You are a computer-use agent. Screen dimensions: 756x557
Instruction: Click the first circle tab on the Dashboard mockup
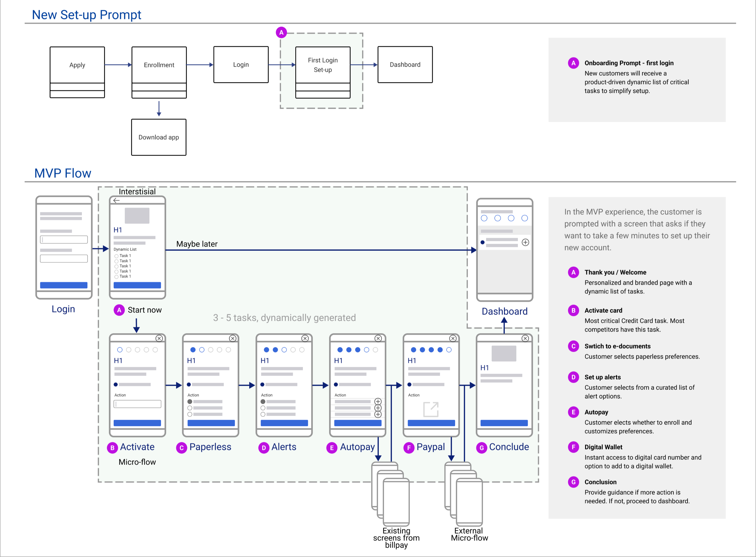(x=484, y=218)
